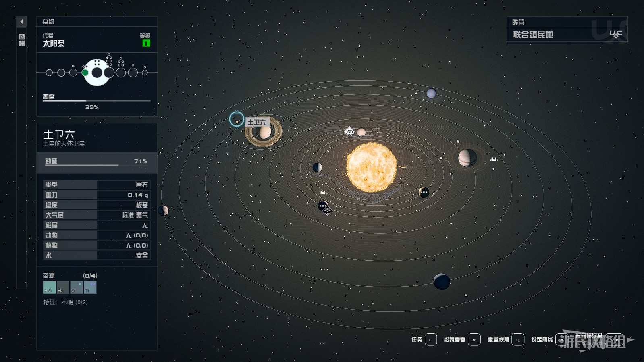
Task: Select the second planet circle in system strip
Action: click(61, 73)
